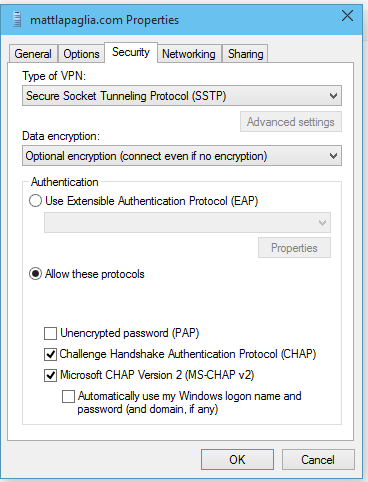Toggle Microsoft CHAP Version 2 checkbox
368x482 pixels.
[x=50, y=375]
